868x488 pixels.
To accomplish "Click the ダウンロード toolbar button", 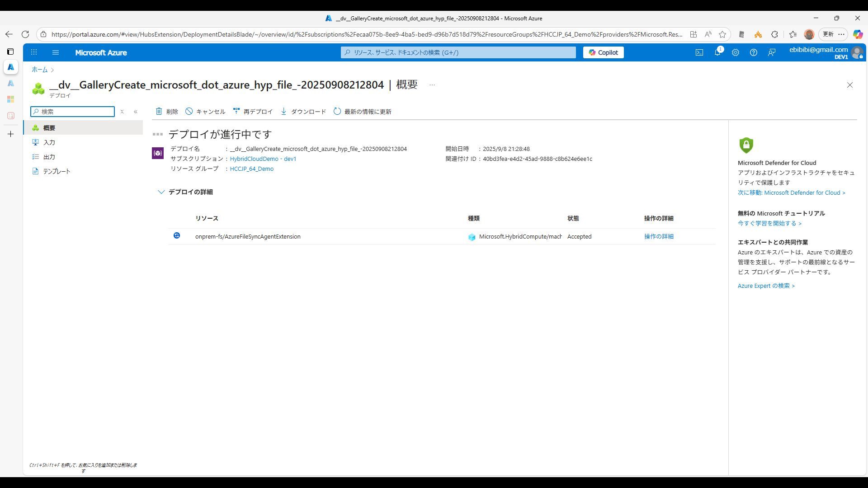I will tap(303, 112).
